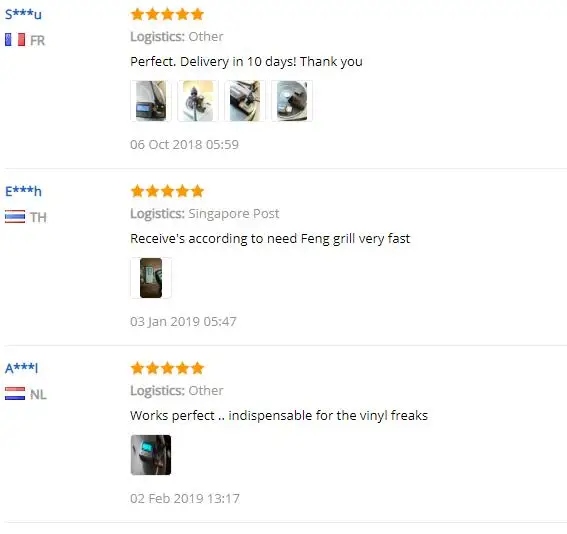Click the France flag icon
This screenshot has height=534, width=567.
(x=15, y=40)
